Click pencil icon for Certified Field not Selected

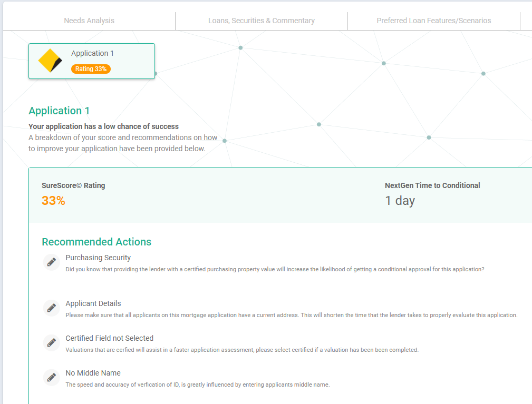tap(52, 343)
